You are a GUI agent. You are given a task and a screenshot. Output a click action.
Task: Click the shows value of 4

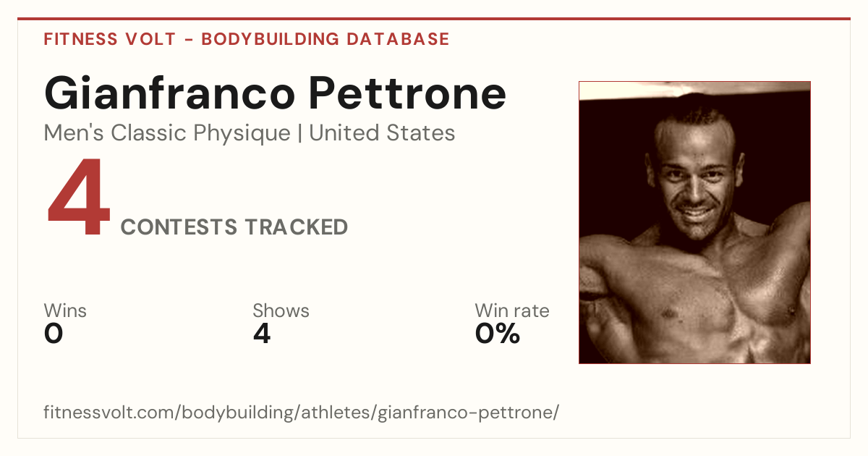point(262,334)
